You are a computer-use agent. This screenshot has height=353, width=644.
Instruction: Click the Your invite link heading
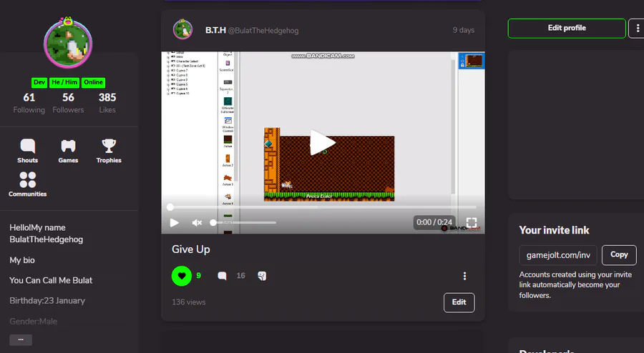(554, 230)
